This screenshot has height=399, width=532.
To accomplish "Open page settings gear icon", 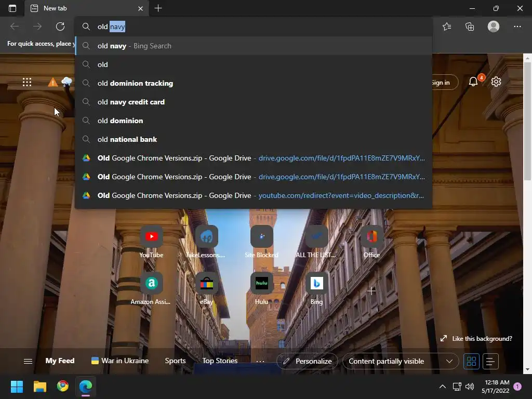I will pos(496,82).
